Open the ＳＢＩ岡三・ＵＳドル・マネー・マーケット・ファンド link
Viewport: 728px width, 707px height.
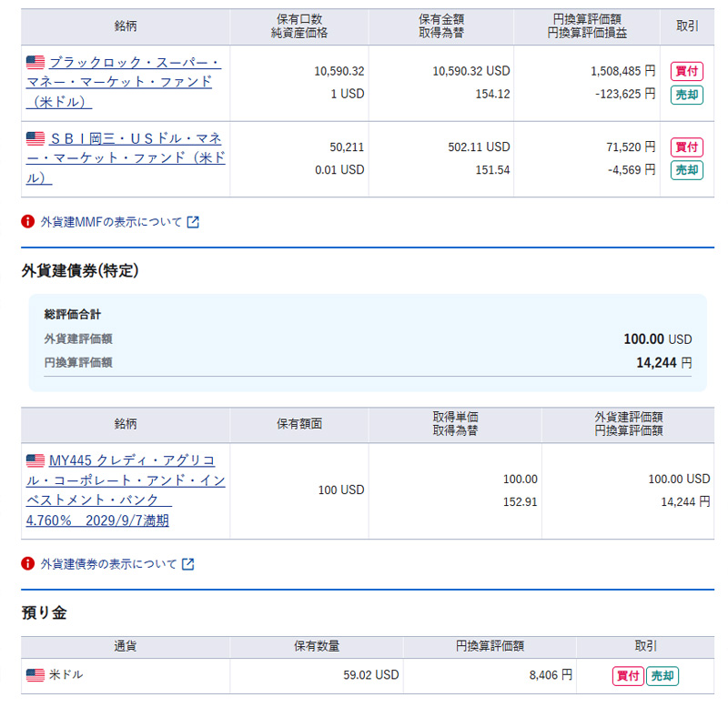coord(126,157)
